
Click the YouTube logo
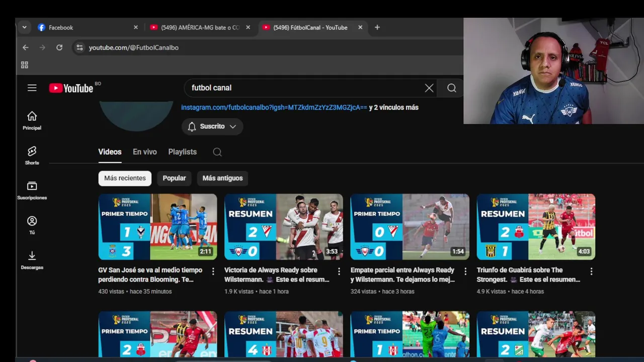(x=71, y=88)
